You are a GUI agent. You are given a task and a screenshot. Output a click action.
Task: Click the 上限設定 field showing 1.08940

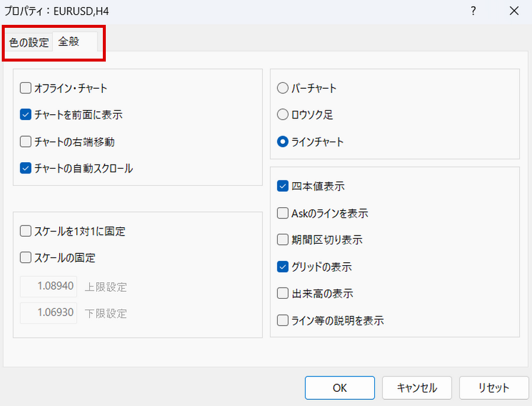click(x=48, y=286)
